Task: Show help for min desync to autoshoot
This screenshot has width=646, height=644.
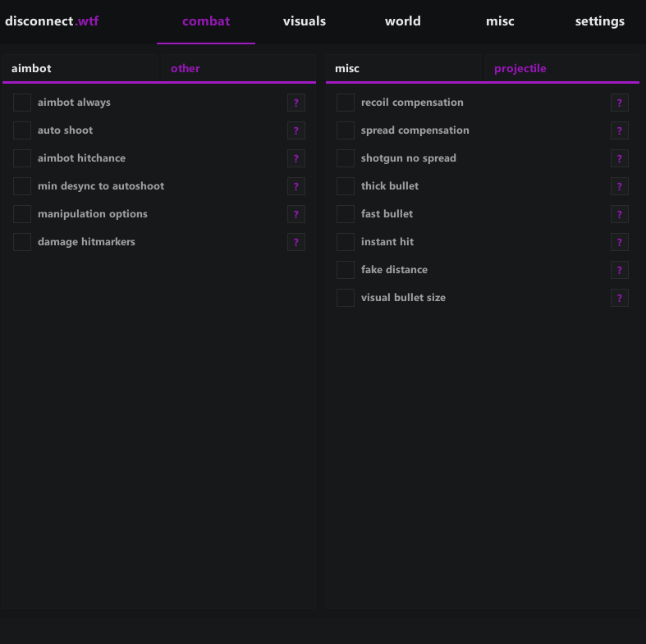Action: (x=296, y=186)
